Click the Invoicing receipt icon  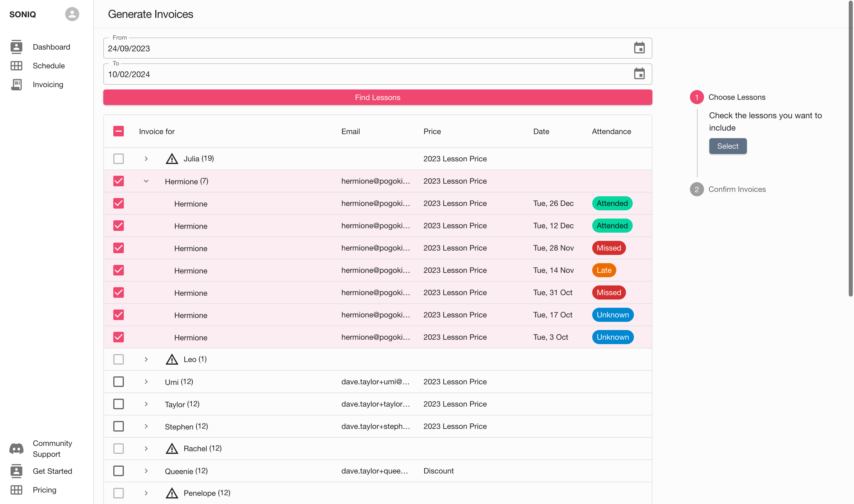(x=16, y=84)
